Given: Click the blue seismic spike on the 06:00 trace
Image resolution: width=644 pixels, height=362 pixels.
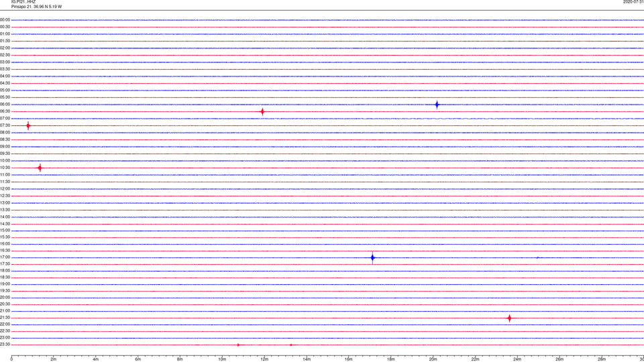Looking at the screenshot, I should (x=437, y=105).
